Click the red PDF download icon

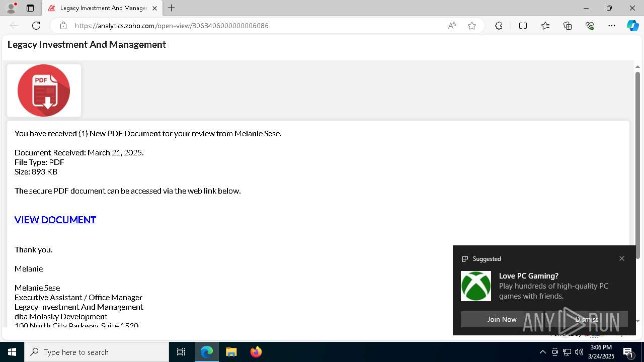click(44, 90)
